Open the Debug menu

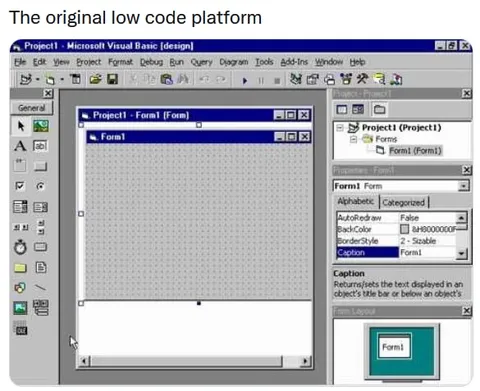pyautogui.click(x=151, y=62)
